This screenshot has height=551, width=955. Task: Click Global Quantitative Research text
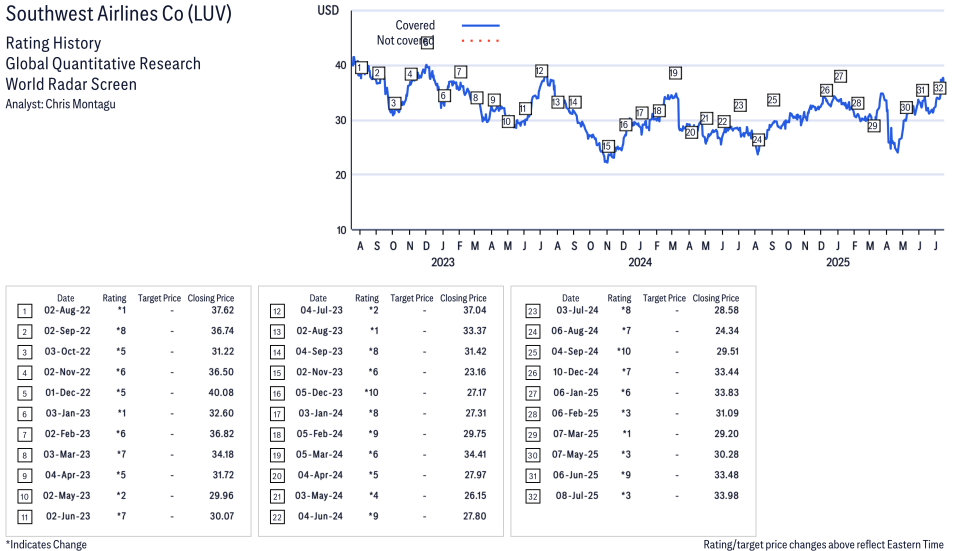[103, 64]
